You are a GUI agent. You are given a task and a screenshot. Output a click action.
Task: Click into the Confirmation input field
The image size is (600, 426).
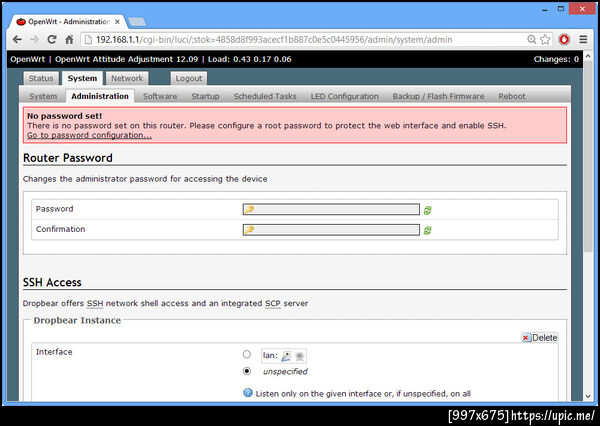[x=331, y=230]
